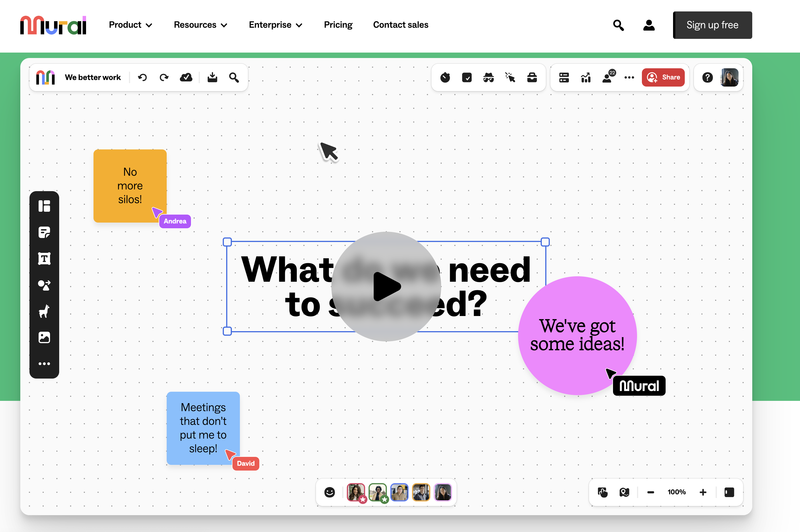
Task: Open the image tool in sidebar
Action: pos(44,338)
